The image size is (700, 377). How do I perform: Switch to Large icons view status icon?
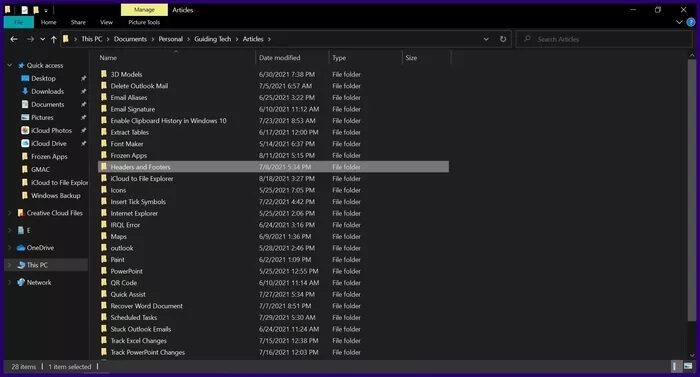click(688, 367)
